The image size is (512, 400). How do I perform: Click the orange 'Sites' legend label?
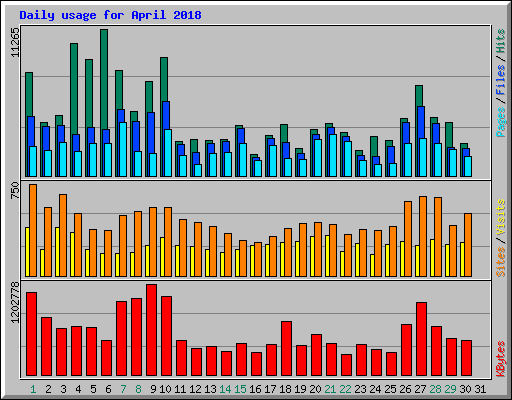(x=501, y=262)
